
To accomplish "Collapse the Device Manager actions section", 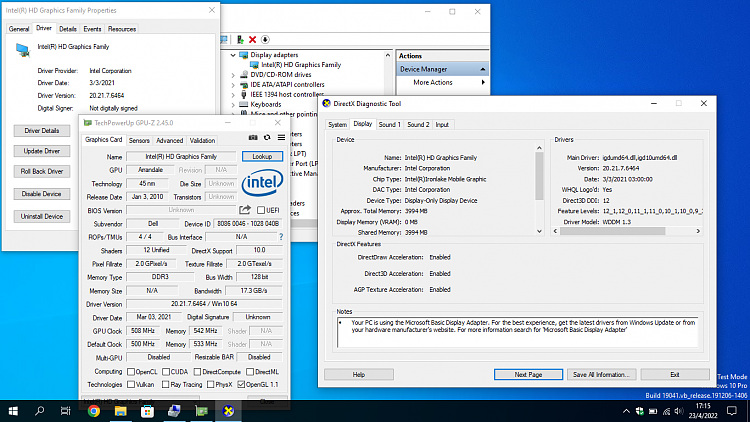I will click(x=482, y=69).
